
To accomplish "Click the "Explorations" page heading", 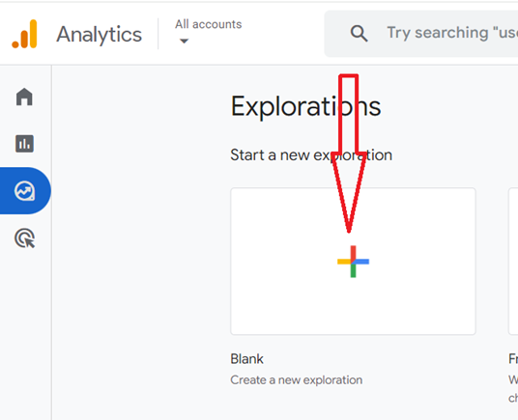I will coord(305,106).
